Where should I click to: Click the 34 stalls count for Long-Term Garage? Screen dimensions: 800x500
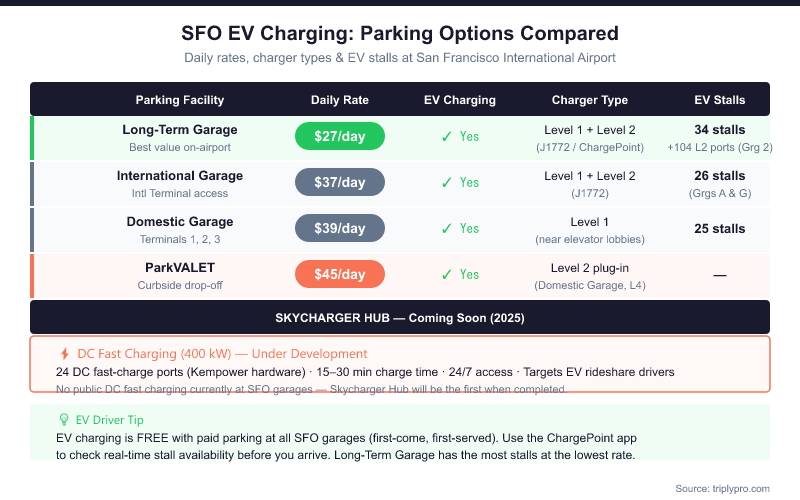coord(719,130)
